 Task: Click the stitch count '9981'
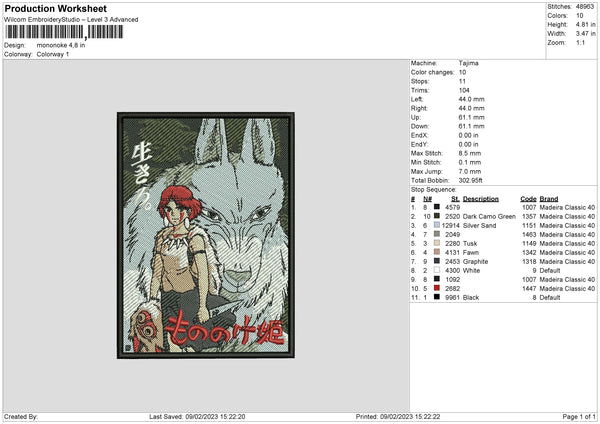pos(452,297)
